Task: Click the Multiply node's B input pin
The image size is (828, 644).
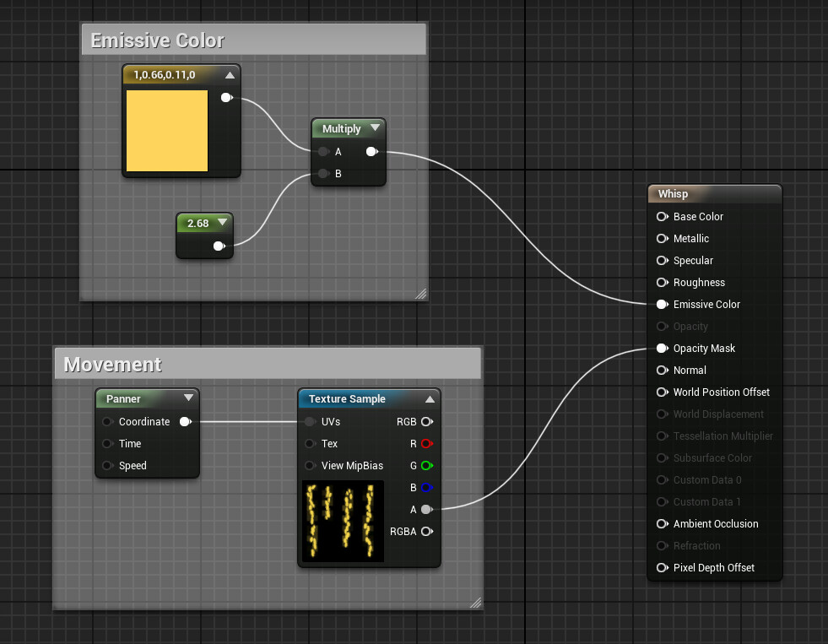Action: 323,175
